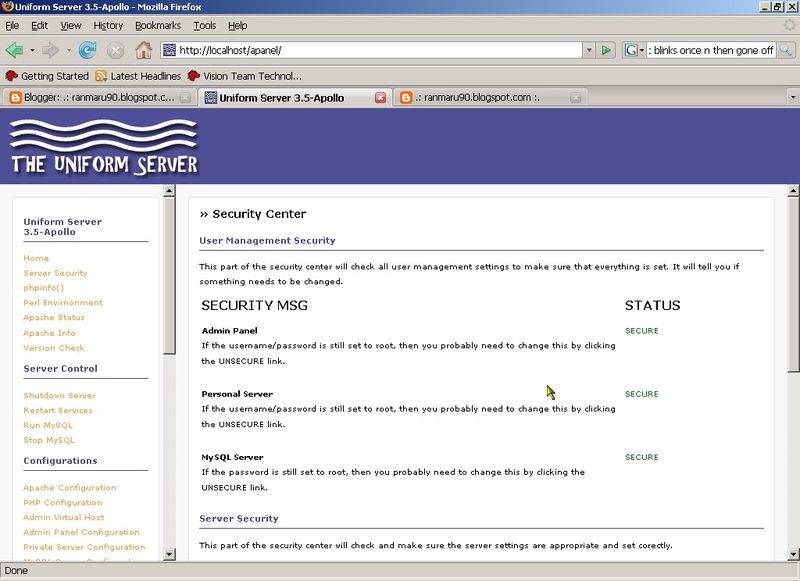Image resolution: width=800 pixels, height=581 pixels.
Task: Open the Apache Status link
Action: click(54, 317)
